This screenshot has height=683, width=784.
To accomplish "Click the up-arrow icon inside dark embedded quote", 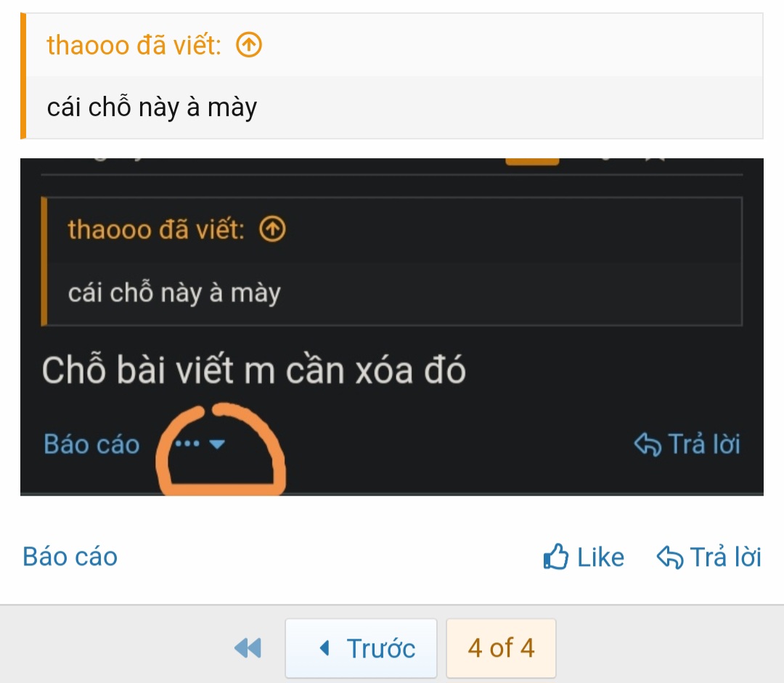I will (x=272, y=229).
